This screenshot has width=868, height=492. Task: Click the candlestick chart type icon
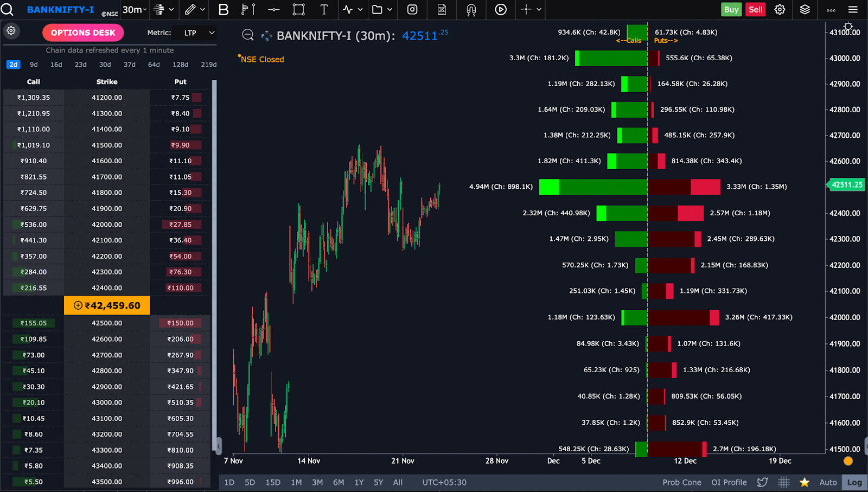coord(159,9)
